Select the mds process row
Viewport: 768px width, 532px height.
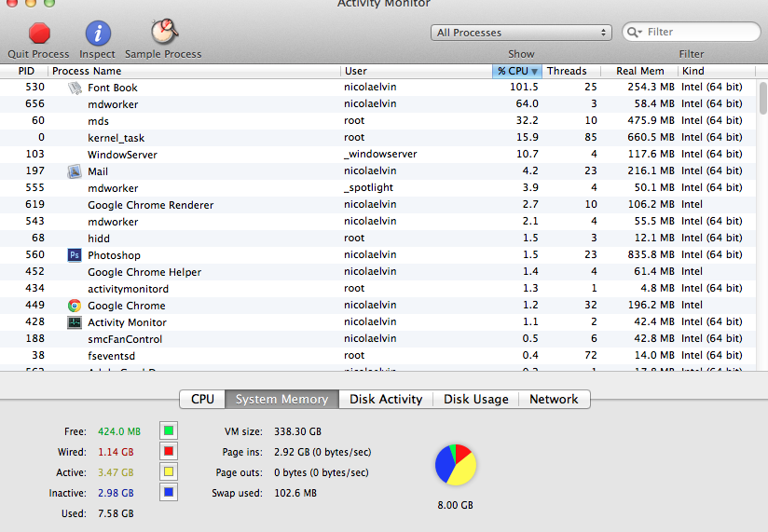pyautogui.click(x=378, y=121)
